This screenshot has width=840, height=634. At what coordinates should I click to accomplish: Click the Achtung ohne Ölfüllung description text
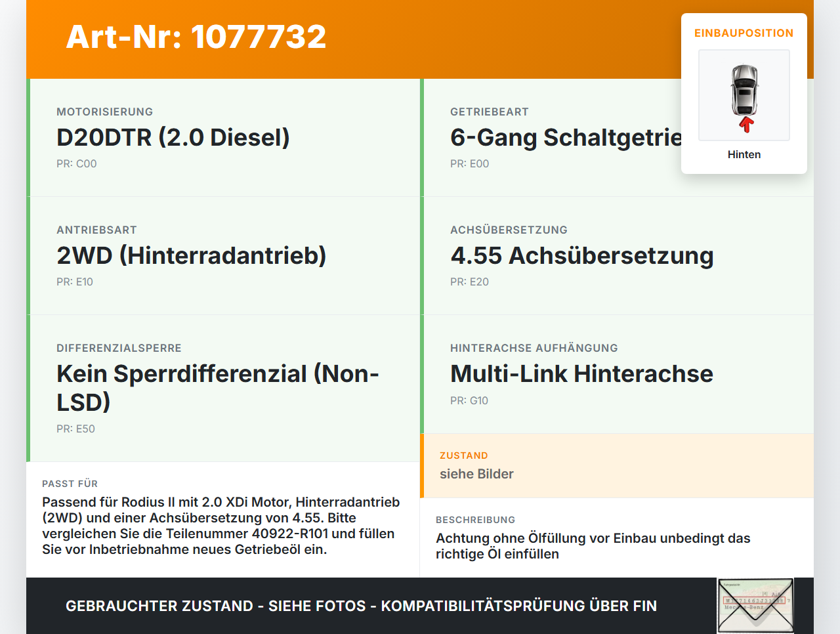[593, 546]
